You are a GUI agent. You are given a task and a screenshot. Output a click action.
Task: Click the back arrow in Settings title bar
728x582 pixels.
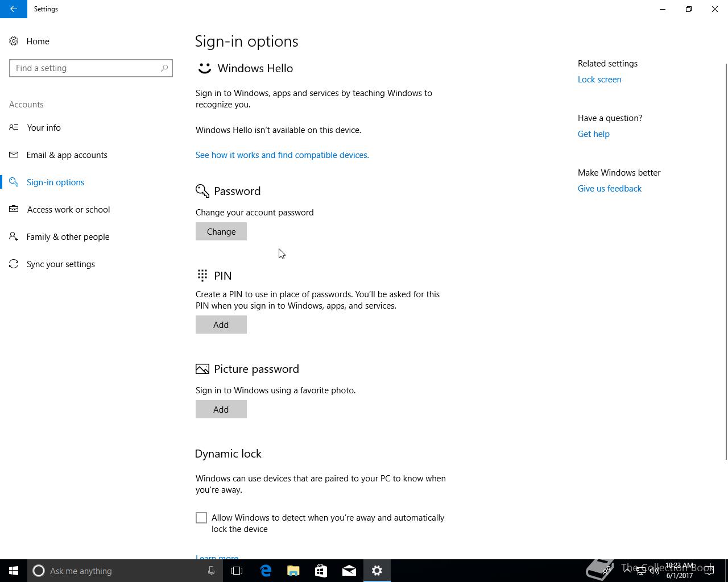coord(13,9)
